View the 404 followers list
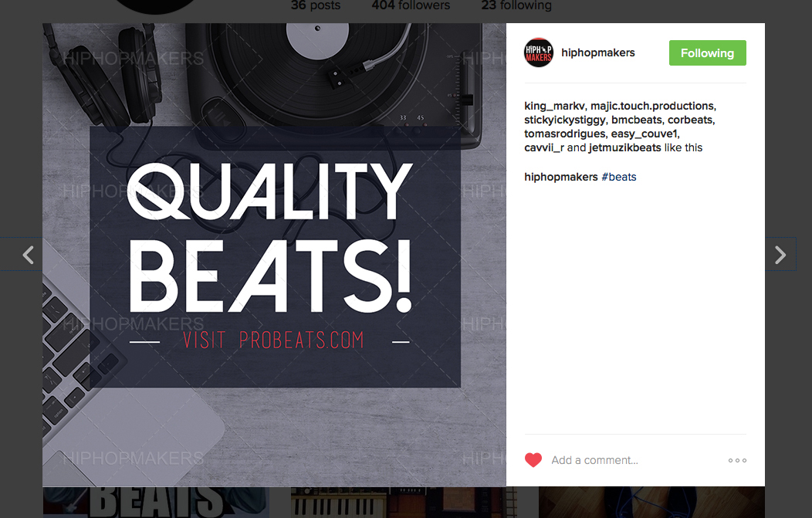Screen dimensions: 812x518 [411, 5]
